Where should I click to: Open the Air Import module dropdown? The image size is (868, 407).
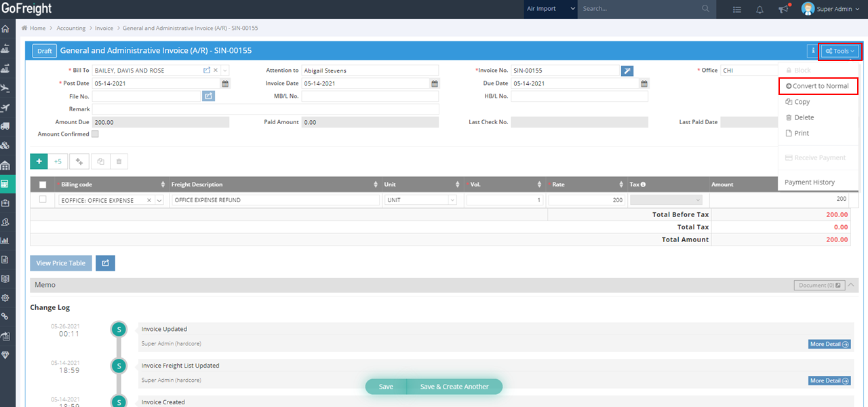click(551, 9)
